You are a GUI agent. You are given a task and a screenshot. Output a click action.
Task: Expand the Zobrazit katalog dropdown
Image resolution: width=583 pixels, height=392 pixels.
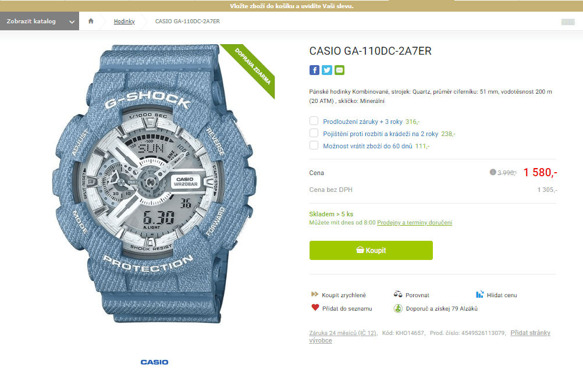[x=40, y=21]
